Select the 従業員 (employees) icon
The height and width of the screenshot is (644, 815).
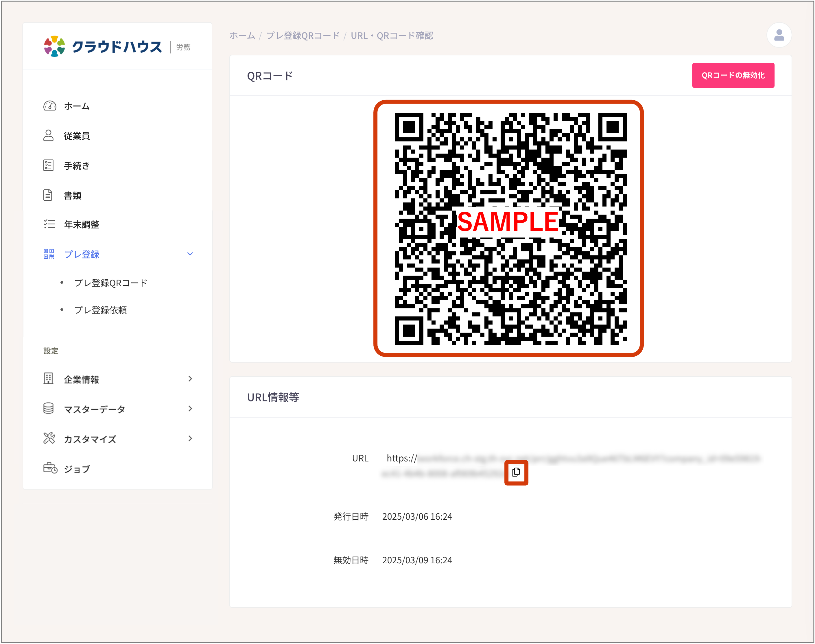tap(49, 136)
